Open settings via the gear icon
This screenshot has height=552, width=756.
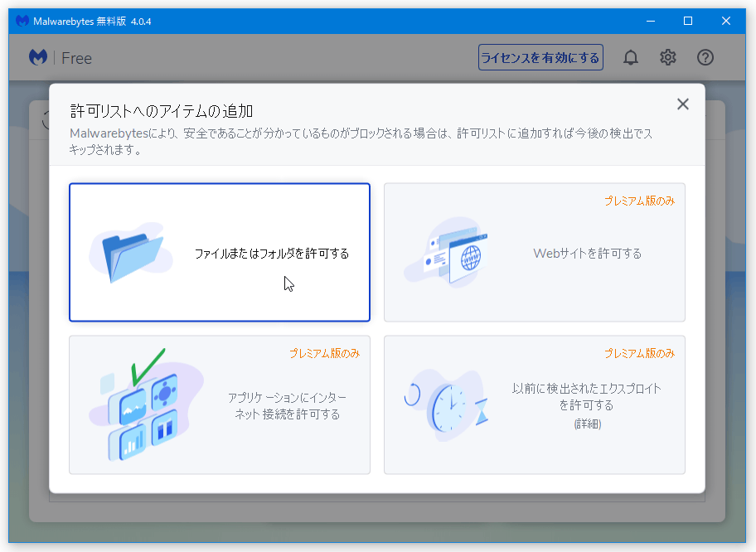point(668,58)
